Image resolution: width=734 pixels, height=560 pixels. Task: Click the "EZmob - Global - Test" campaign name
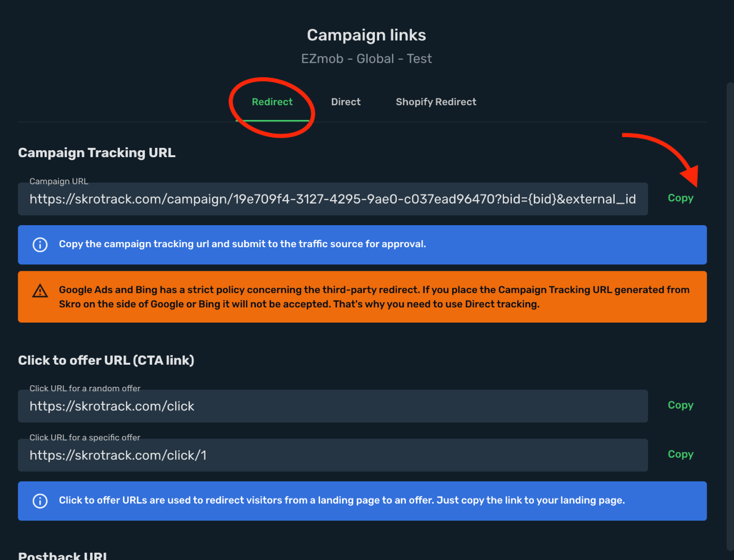(x=367, y=59)
